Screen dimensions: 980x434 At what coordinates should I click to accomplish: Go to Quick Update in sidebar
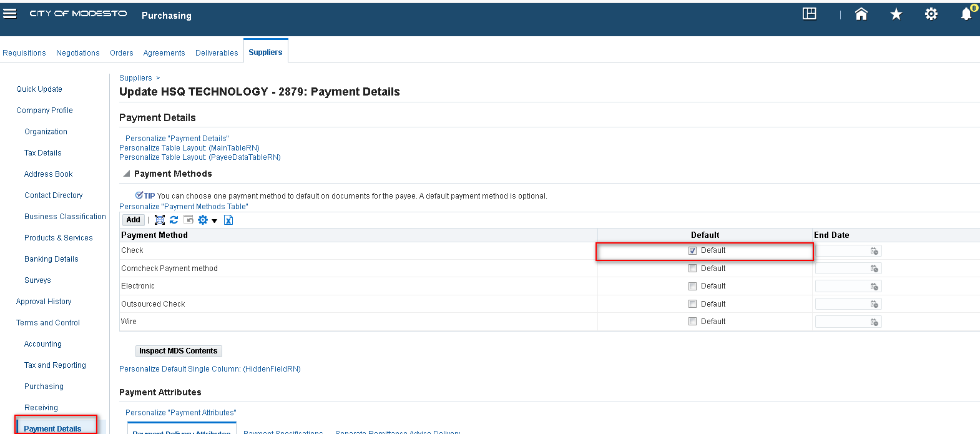tap(39, 89)
